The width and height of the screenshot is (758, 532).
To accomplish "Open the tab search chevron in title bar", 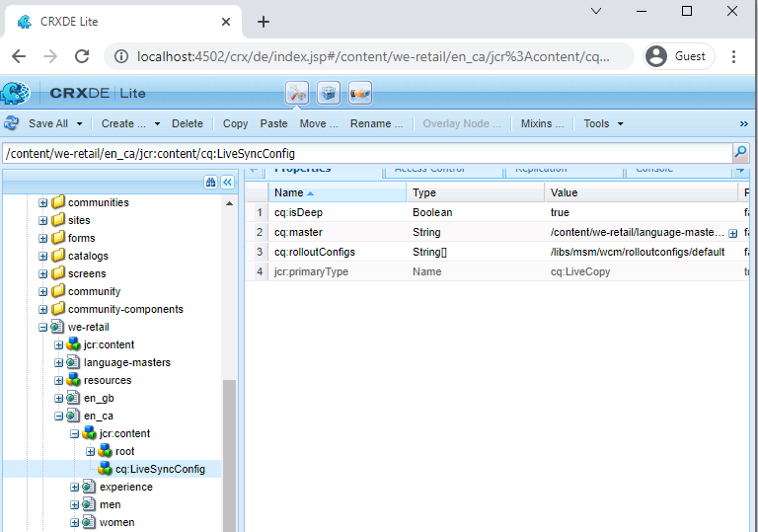I will [596, 11].
